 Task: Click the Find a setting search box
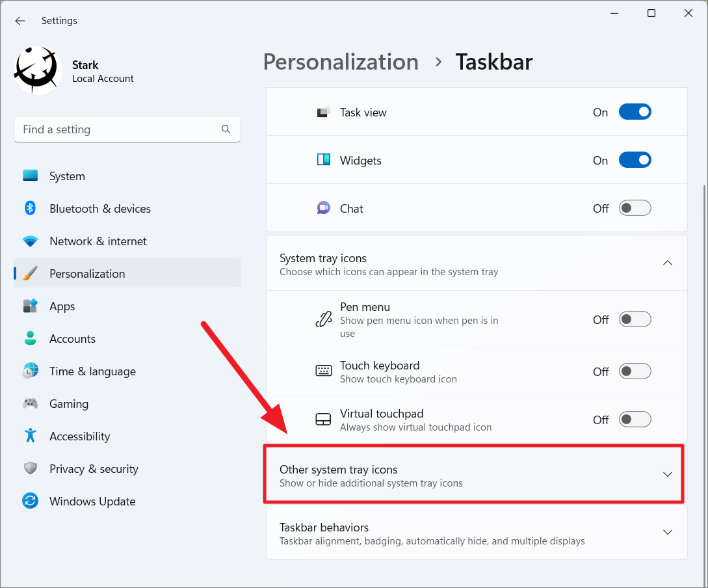tap(117, 129)
